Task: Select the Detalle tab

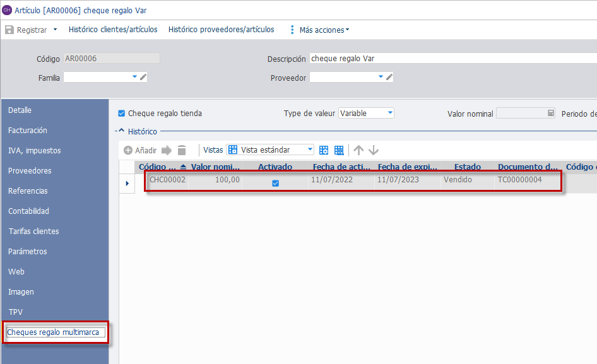Action: tap(20, 110)
